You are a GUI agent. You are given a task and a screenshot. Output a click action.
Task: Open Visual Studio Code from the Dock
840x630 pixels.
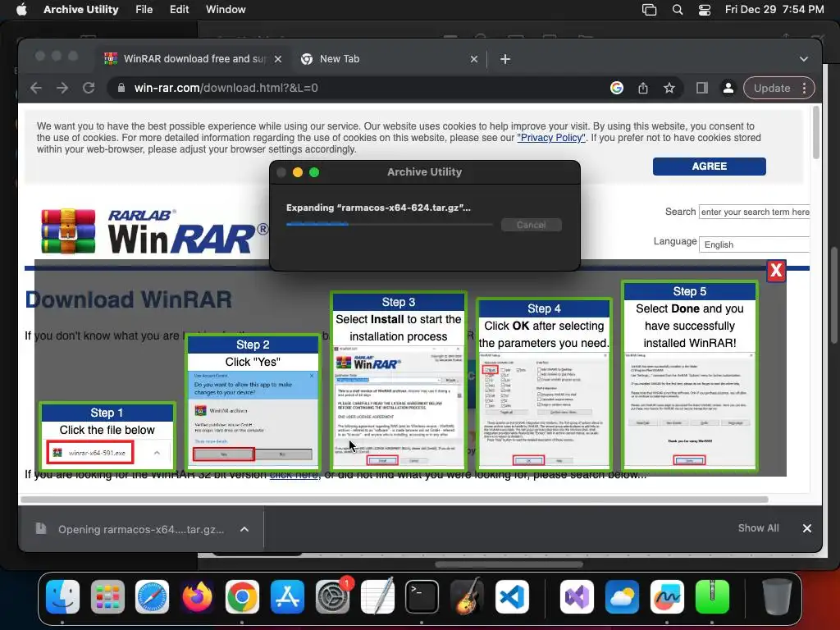(512, 597)
